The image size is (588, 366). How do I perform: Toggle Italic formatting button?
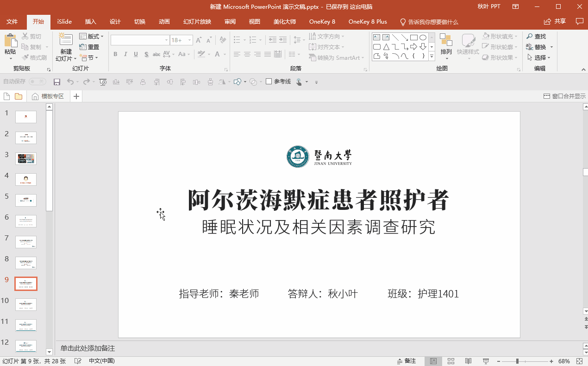coord(125,54)
